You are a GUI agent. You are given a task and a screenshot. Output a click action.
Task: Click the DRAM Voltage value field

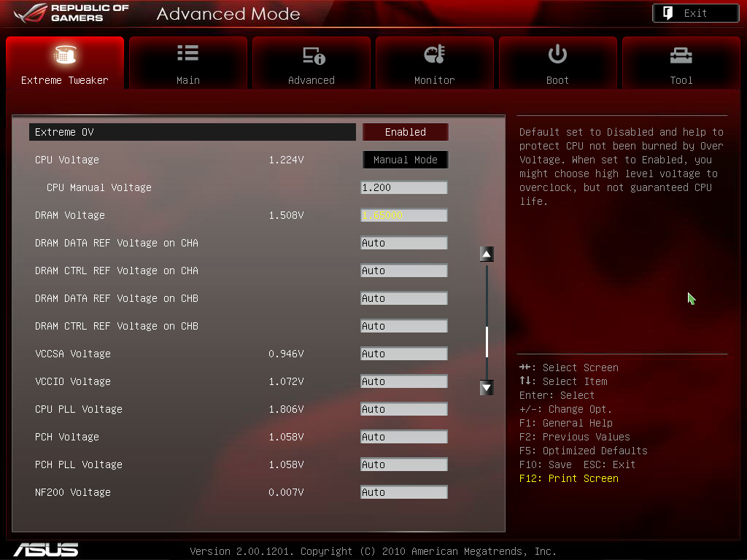point(403,215)
